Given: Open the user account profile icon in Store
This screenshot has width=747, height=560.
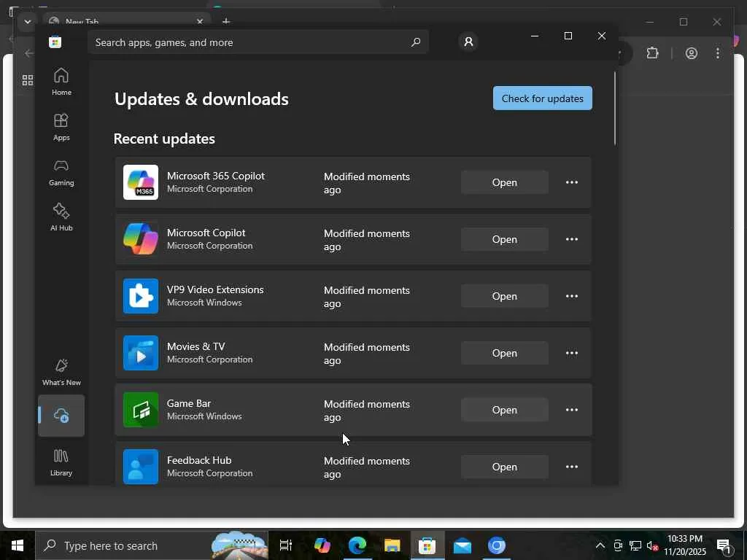Looking at the screenshot, I should pos(468,42).
